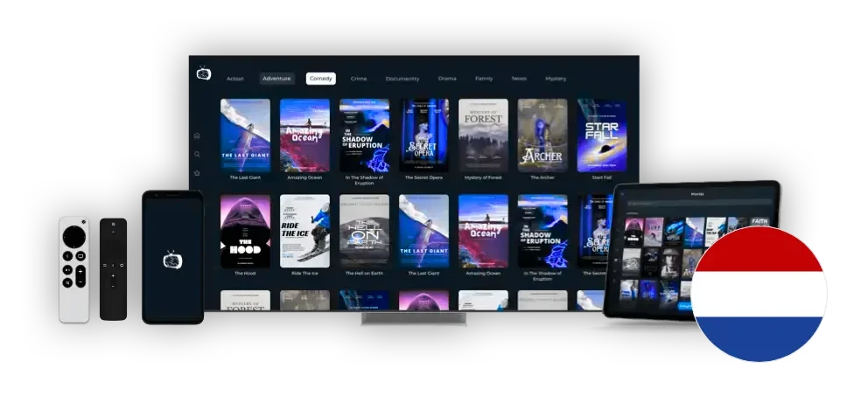This screenshot has height=403, width=868.
Task: Open the Star Fall movie poster
Action: coord(601,135)
